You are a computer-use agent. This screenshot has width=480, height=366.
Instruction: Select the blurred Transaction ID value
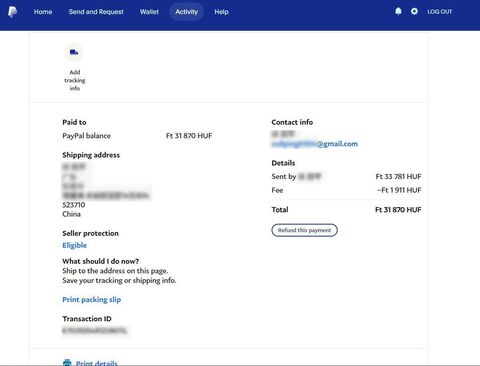click(95, 331)
